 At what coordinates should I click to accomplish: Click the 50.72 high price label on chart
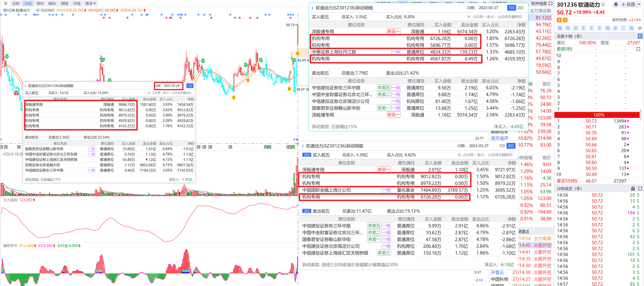click(x=290, y=25)
